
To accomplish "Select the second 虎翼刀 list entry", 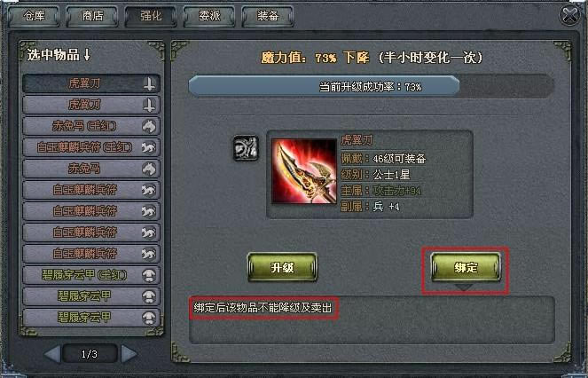I will (91, 105).
